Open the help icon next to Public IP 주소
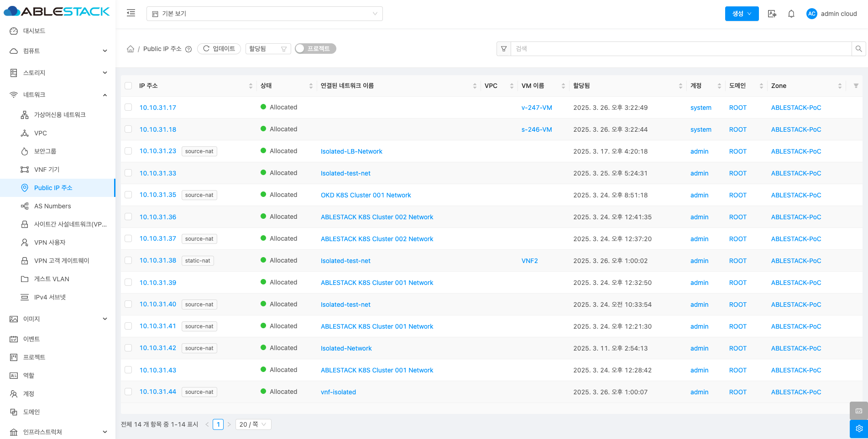The width and height of the screenshot is (868, 439). pos(188,49)
